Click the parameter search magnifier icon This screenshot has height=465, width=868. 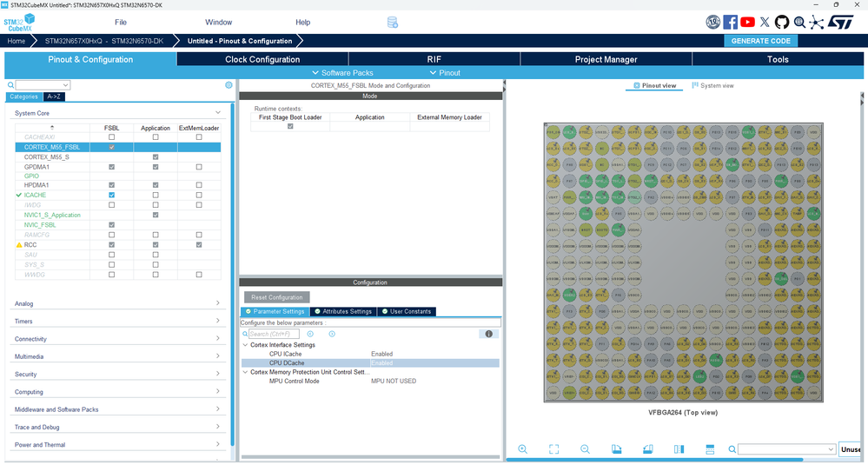coord(245,334)
